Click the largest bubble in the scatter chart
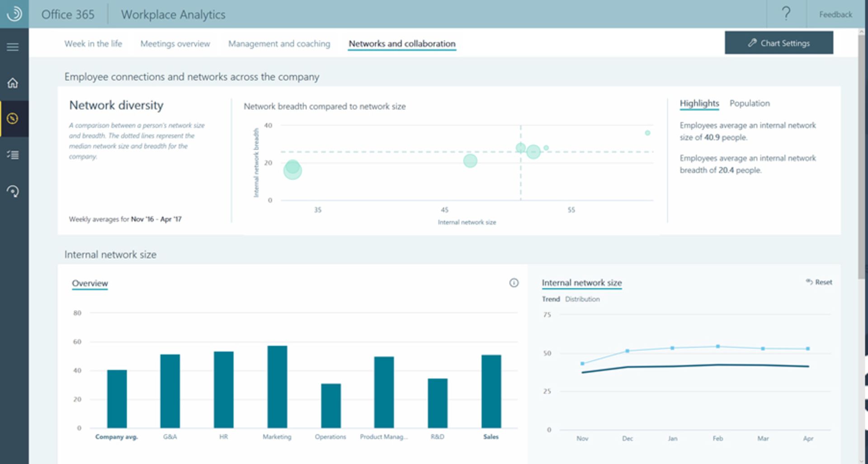 [x=293, y=170]
